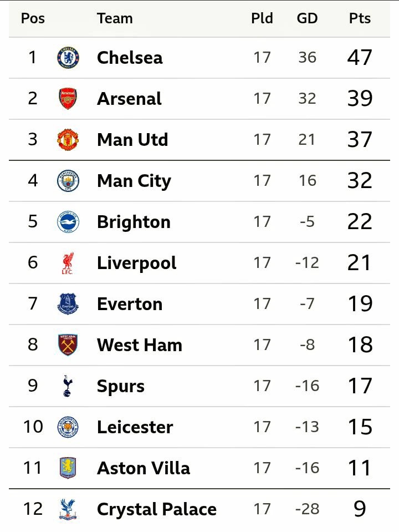
Task: Click the Liverpool LFC crest
Action: [68, 263]
